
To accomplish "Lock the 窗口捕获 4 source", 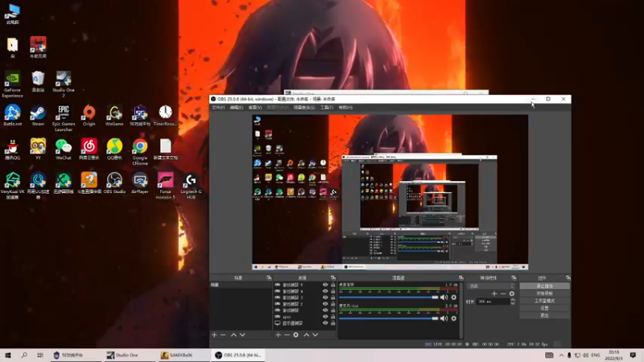I will point(333,291).
